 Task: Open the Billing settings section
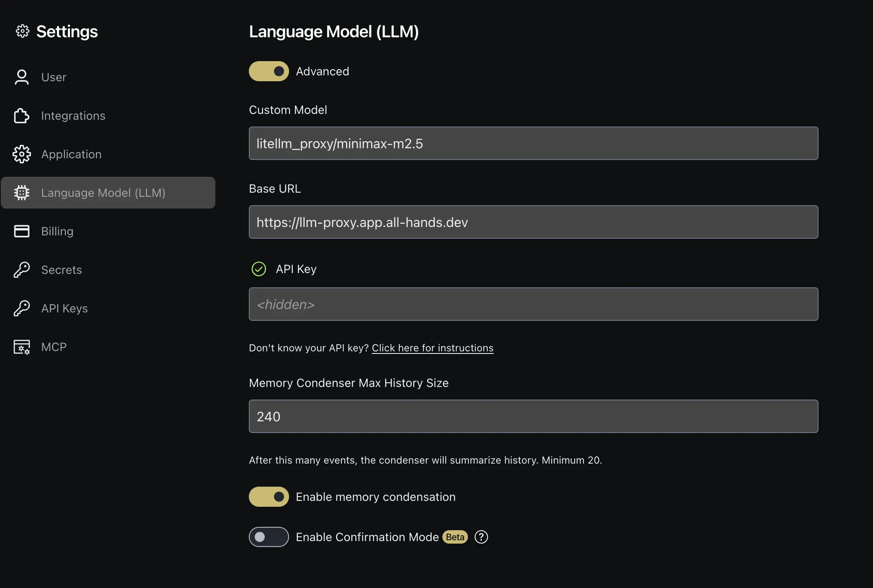pos(57,231)
